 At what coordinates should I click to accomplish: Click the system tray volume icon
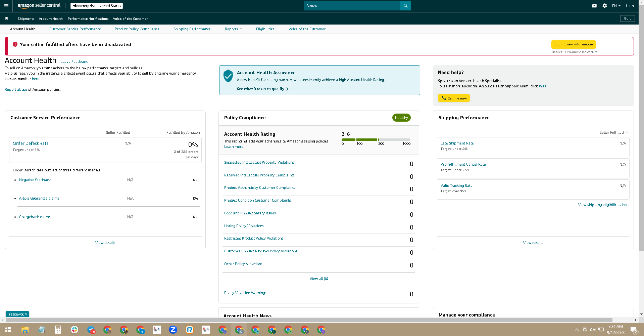pyautogui.click(x=593, y=330)
